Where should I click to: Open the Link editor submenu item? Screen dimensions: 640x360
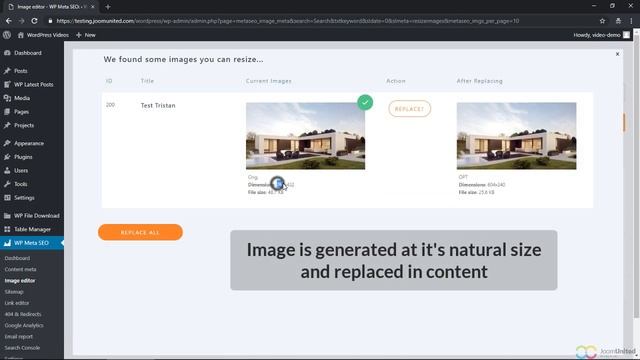(17, 303)
